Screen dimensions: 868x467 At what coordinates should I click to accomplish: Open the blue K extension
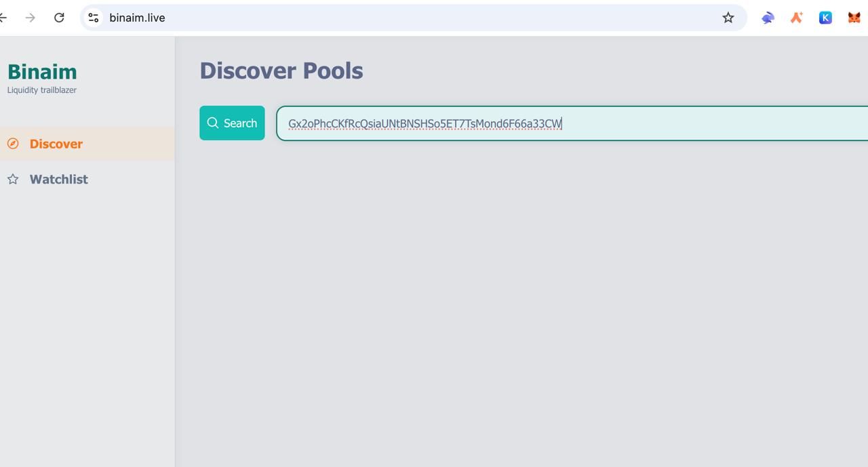[825, 18]
